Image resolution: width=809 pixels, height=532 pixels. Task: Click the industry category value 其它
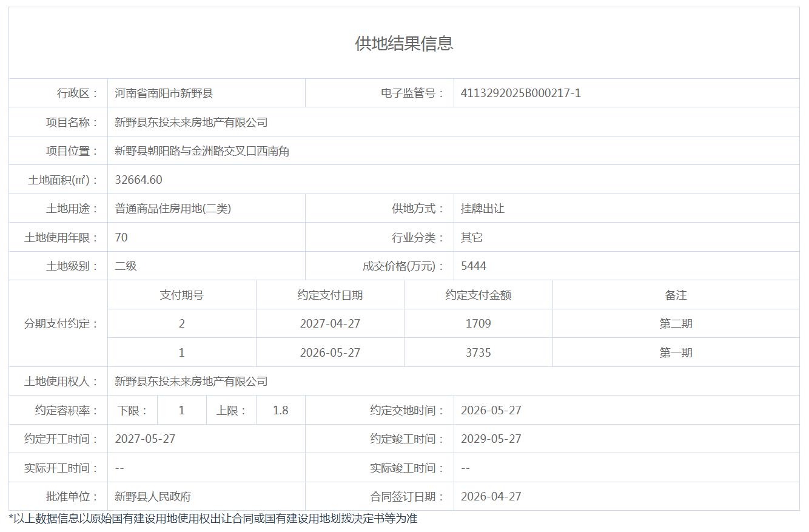coord(472,238)
